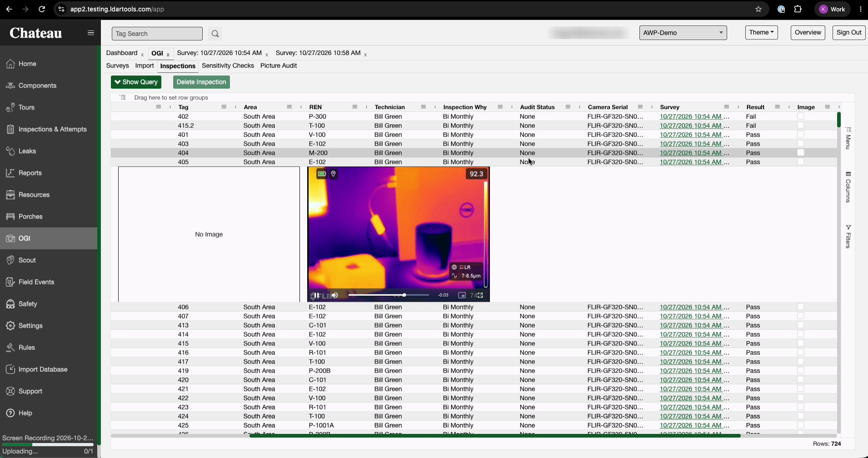Tick Image checkbox for tag 404 row
Viewport: 868px width, 458px height.
pos(801,153)
